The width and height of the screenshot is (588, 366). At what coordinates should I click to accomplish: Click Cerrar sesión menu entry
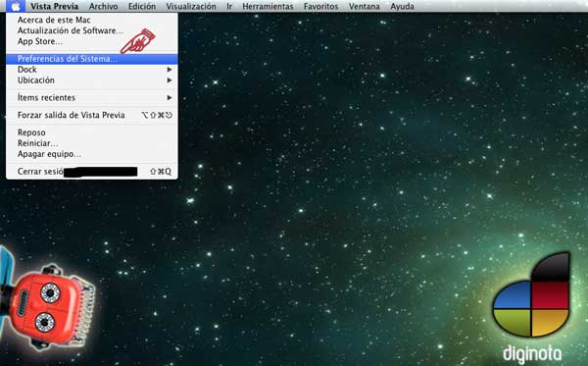click(x=92, y=172)
